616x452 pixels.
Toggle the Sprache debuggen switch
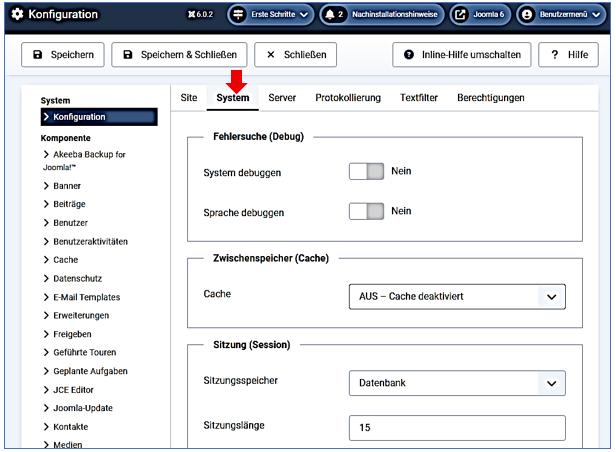(x=366, y=211)
